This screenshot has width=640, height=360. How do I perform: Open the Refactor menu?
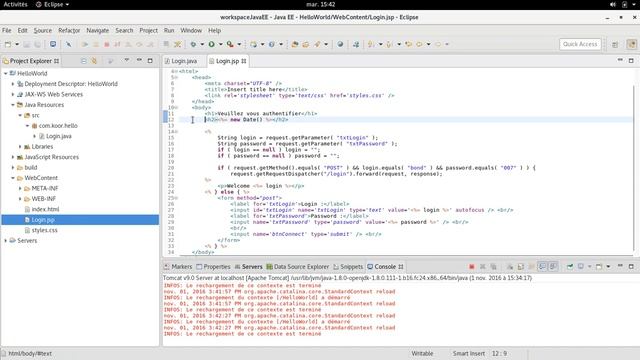[69, 30]
